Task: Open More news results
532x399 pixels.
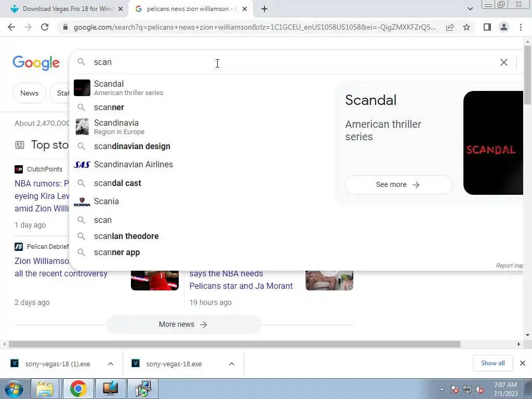Action: [x=183, y=325]
